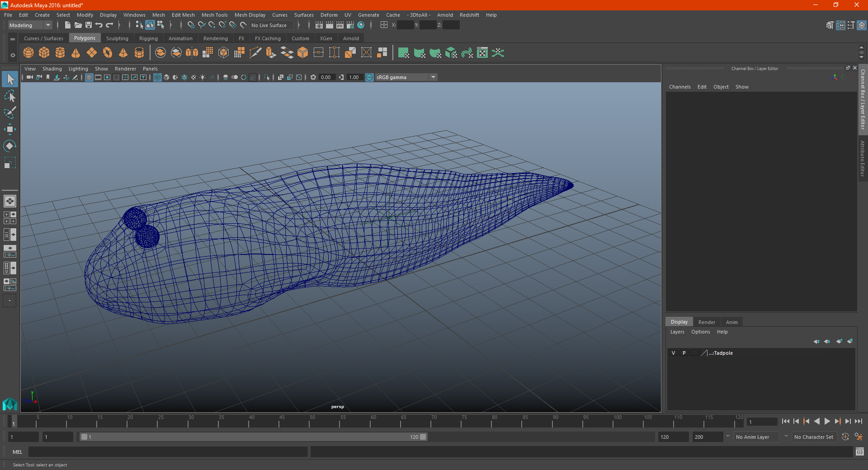Switch to the Render layer tab
Image resolution: width=868 pixels, height=470 pixels.
pyautogui.click(x=707, y=322)
